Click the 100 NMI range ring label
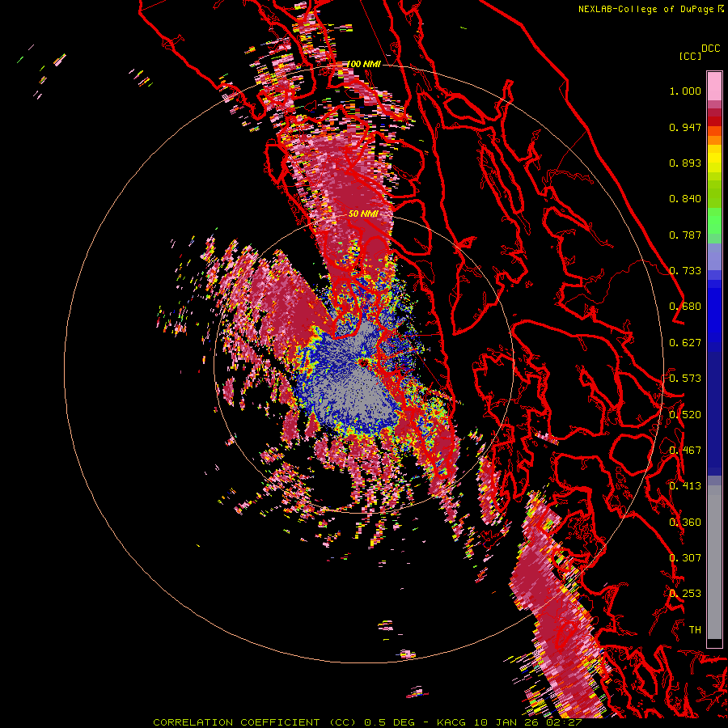 tap(363, 64)
